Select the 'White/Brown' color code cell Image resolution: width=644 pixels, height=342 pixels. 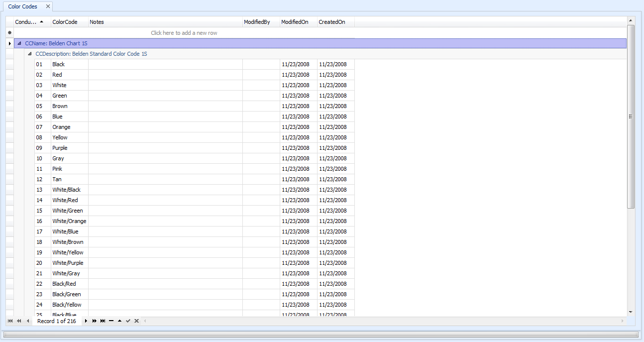click(x=69, y=242)
